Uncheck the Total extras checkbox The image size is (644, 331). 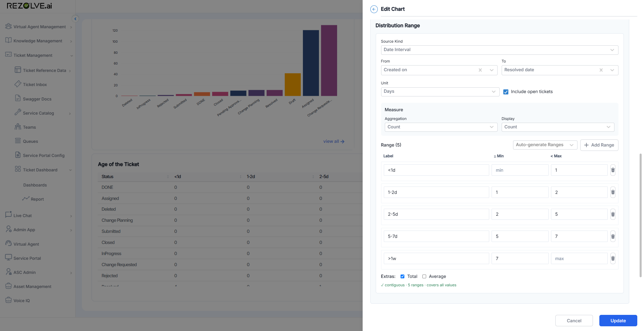(402, 277)
